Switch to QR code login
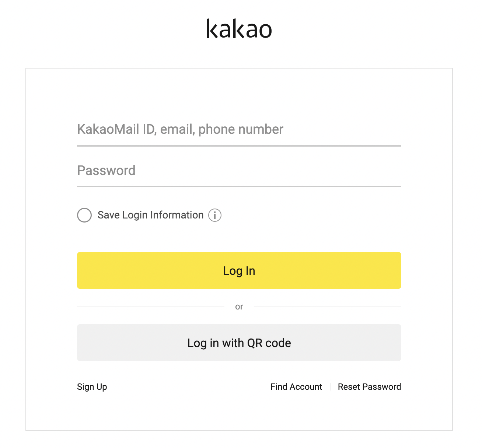This screenshot has width=482, height=448. click(x=239, y=343)
